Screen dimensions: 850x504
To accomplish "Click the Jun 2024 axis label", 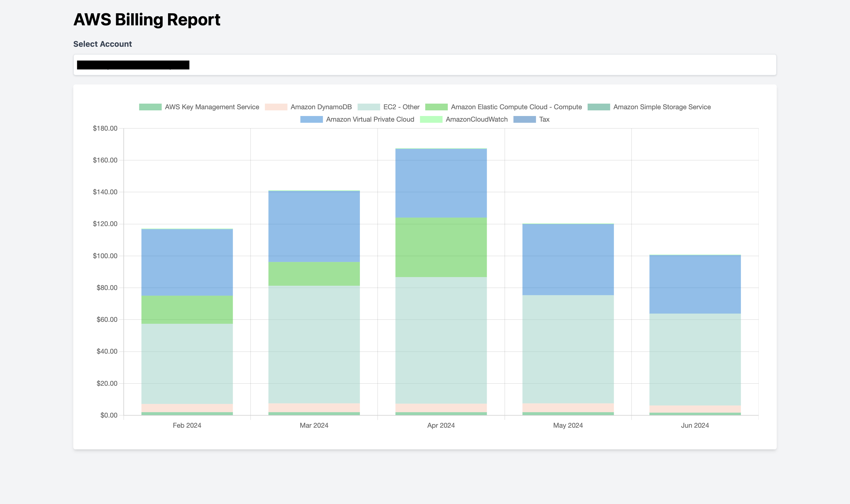I will coord(695,425).
